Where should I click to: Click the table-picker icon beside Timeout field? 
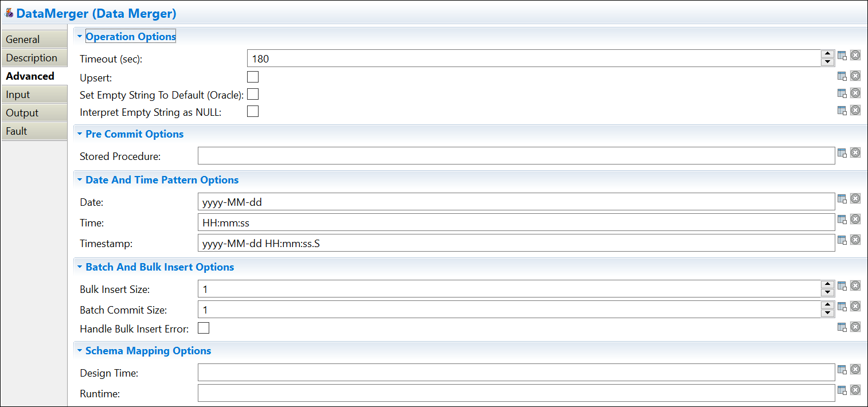click(x=842, y=56)
